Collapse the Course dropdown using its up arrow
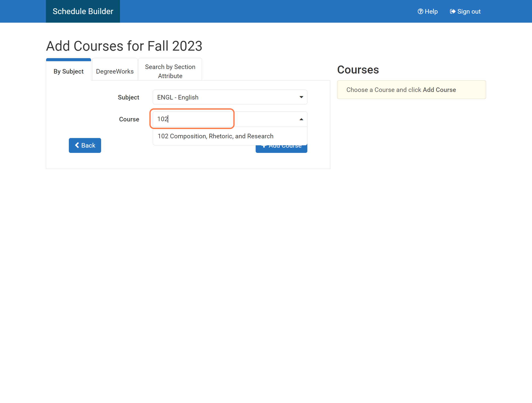Screen dimensions: 532x403 [301, 119]
